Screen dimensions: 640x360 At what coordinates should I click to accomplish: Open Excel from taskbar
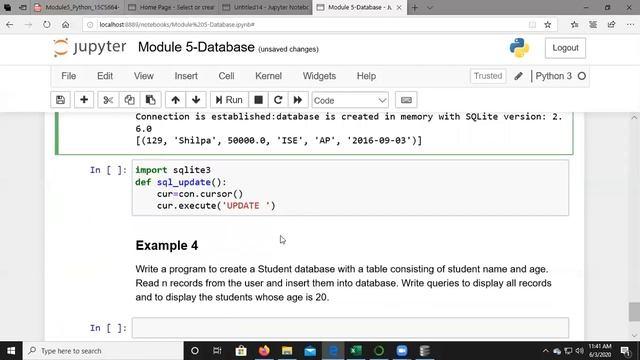pyautogui.click(x=356, y=351)
